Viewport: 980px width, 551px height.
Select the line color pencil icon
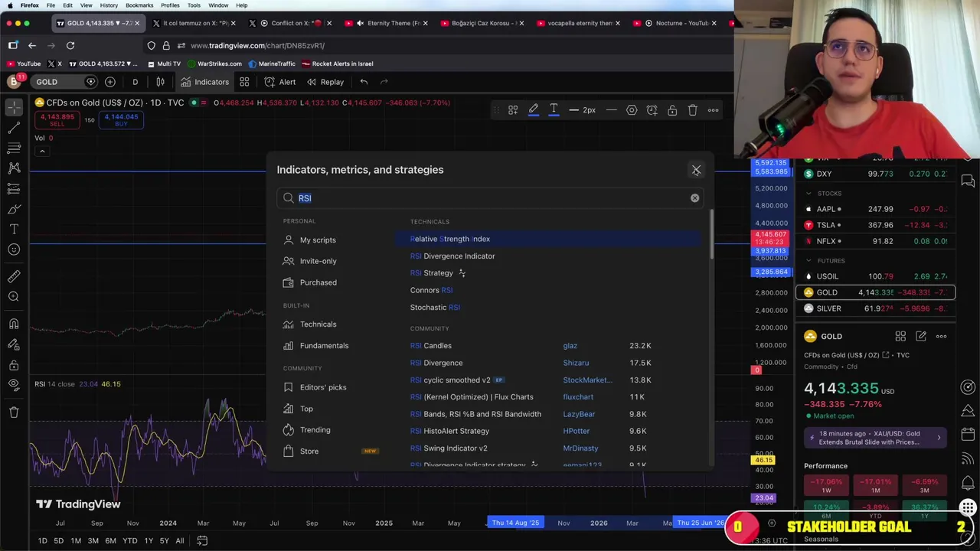534,110
